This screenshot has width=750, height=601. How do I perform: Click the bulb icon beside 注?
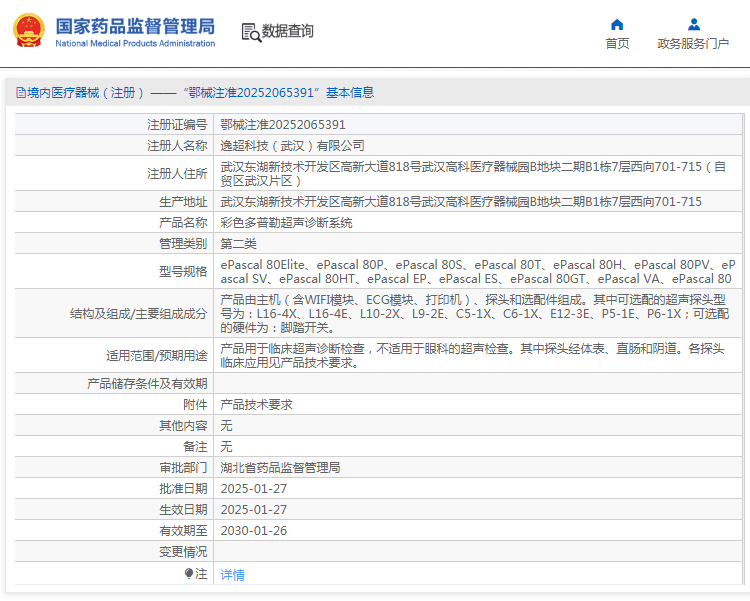[189, 573]
